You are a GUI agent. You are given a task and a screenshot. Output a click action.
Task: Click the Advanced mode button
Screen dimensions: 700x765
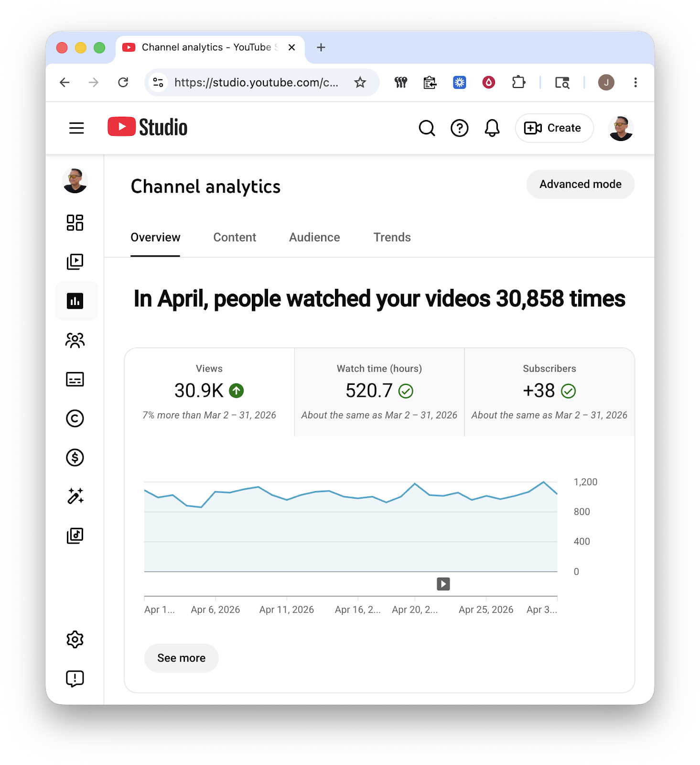pos(580,184)
